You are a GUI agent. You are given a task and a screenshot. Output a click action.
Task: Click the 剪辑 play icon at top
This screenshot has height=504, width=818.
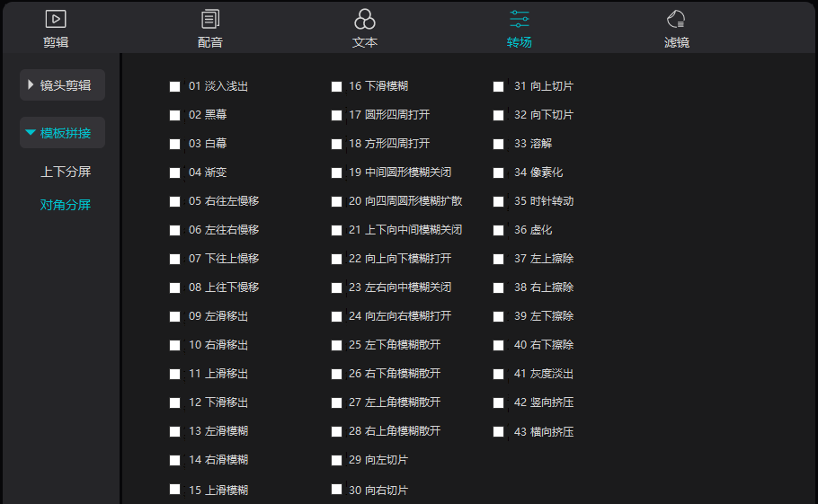tap(56, 19)
